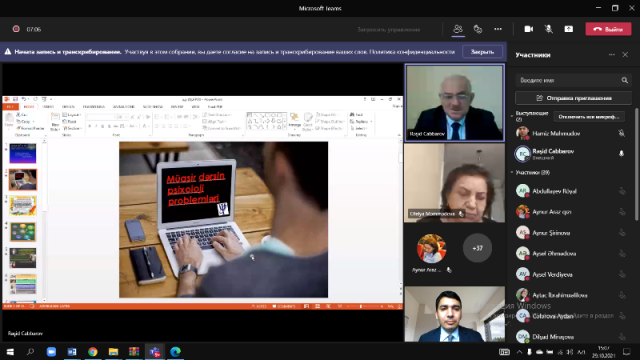Show hidden system tray icons
The width and height of the screenshot is (640, 360).
tap(519, 352)
